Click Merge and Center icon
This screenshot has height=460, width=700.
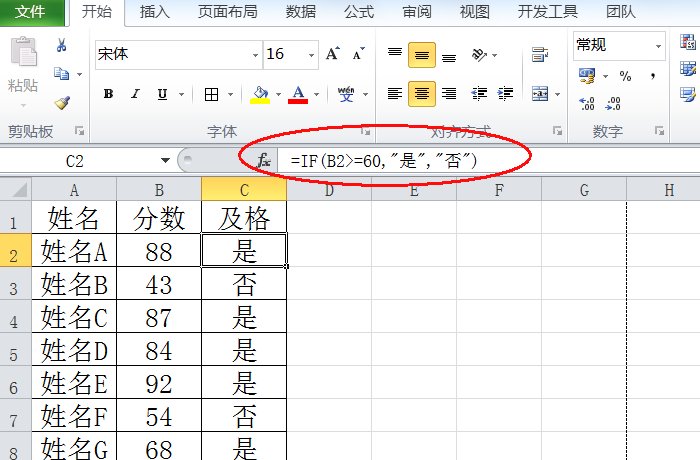pyautogui.click(x=540, y=94)
